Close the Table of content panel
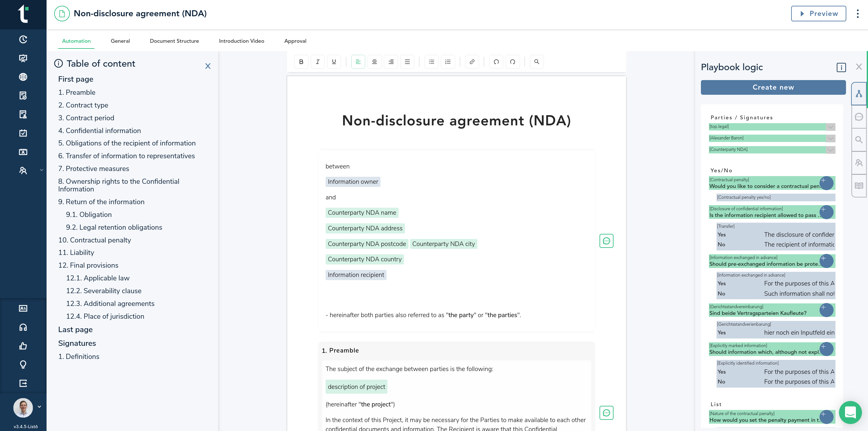 point(208,66)
